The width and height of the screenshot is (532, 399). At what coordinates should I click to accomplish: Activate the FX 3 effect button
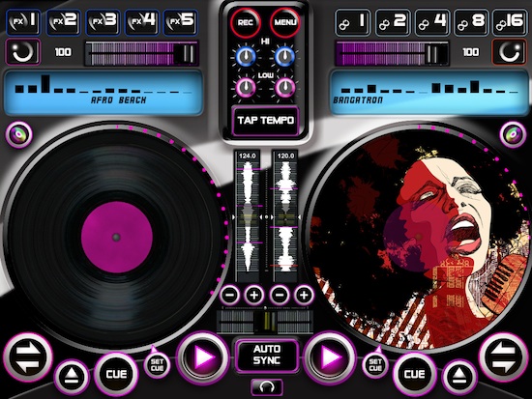(x=103, y=22)
